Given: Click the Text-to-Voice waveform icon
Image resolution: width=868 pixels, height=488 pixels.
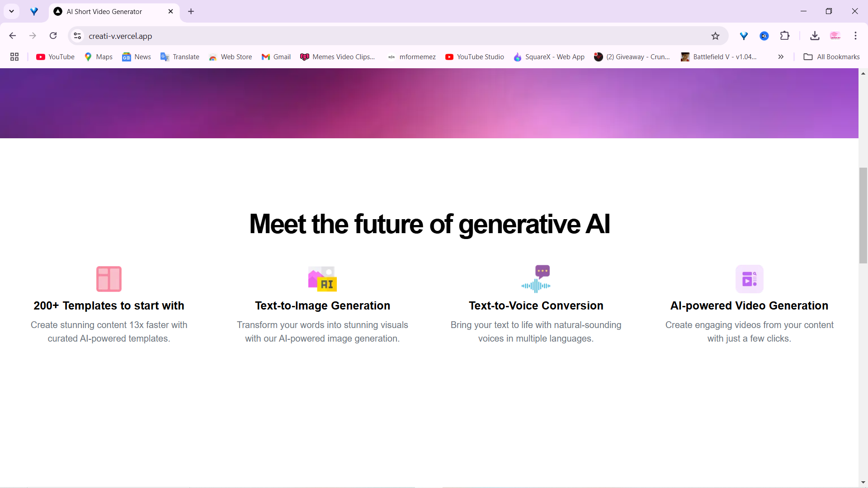Looking at the screenshot, I should pyautogui.click(x=536, y=279).
